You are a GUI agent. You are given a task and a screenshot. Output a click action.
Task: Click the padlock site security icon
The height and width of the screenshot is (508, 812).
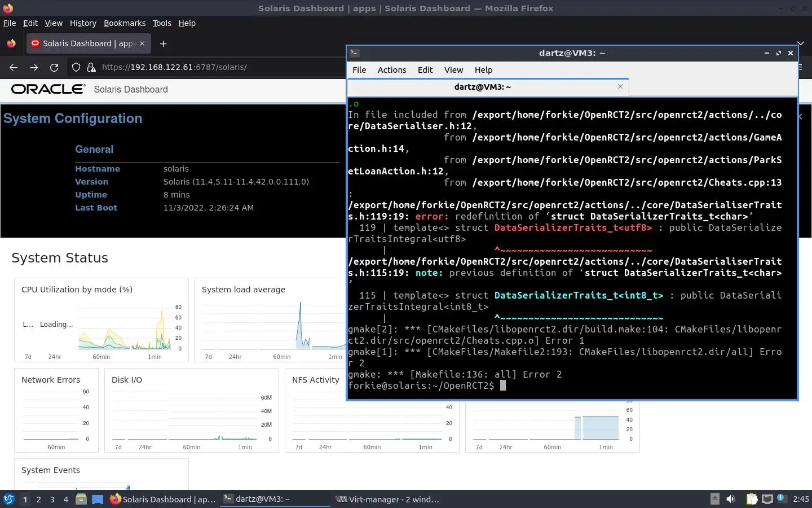pyautogui.click(x=91, y=67)
